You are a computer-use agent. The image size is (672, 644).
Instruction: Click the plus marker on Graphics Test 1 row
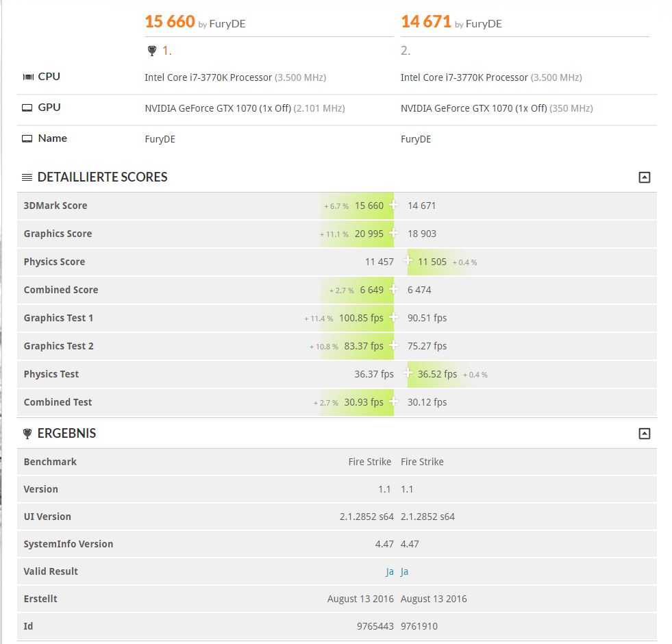click(x=393, y=317)
